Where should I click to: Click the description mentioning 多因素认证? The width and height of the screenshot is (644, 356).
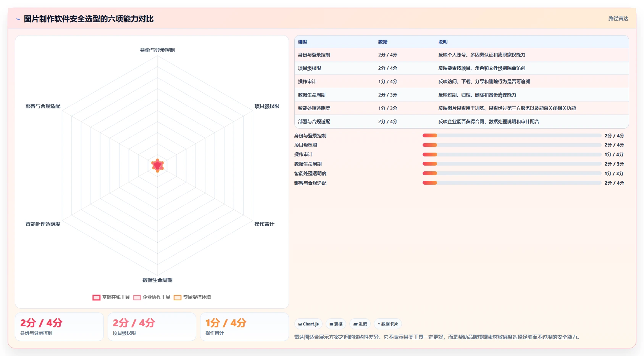tap(482, 55)
